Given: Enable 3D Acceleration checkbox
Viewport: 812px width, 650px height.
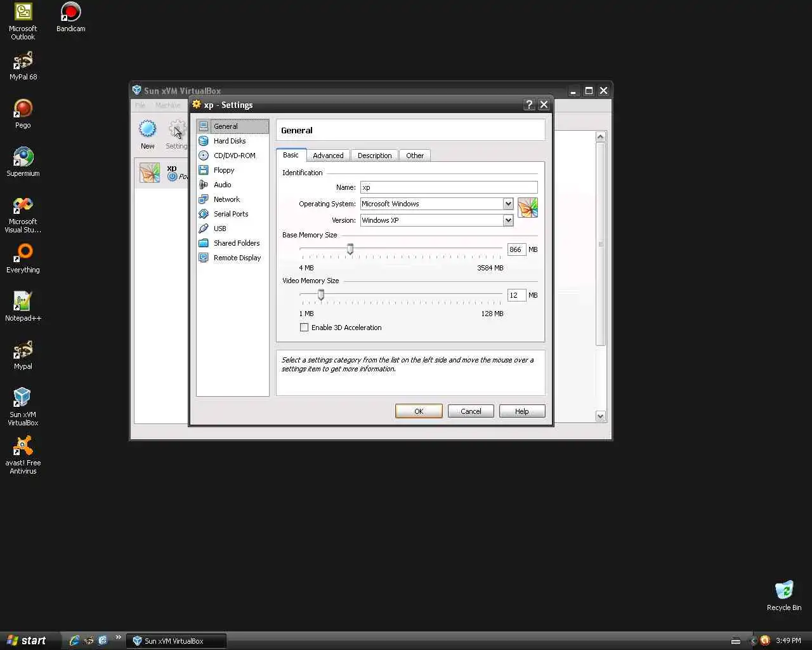Looking at the screenshot, I should [304, 328].
